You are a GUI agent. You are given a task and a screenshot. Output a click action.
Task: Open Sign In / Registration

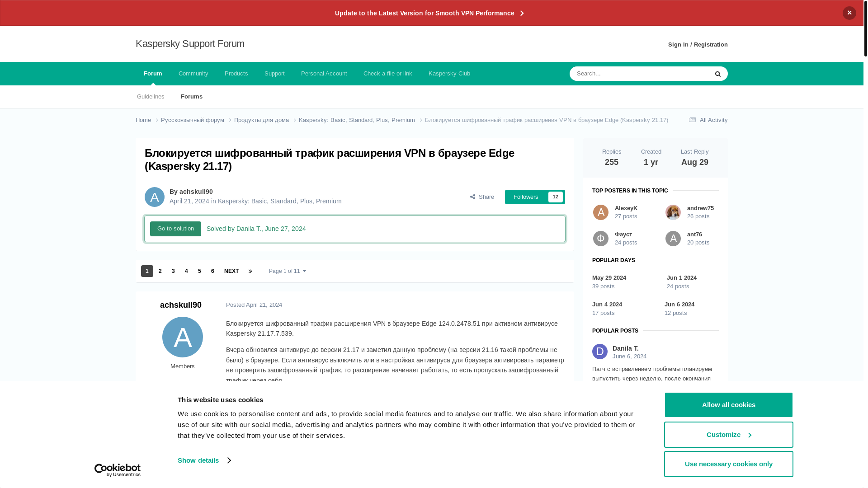pyautogui.click(x=698, y=45)
